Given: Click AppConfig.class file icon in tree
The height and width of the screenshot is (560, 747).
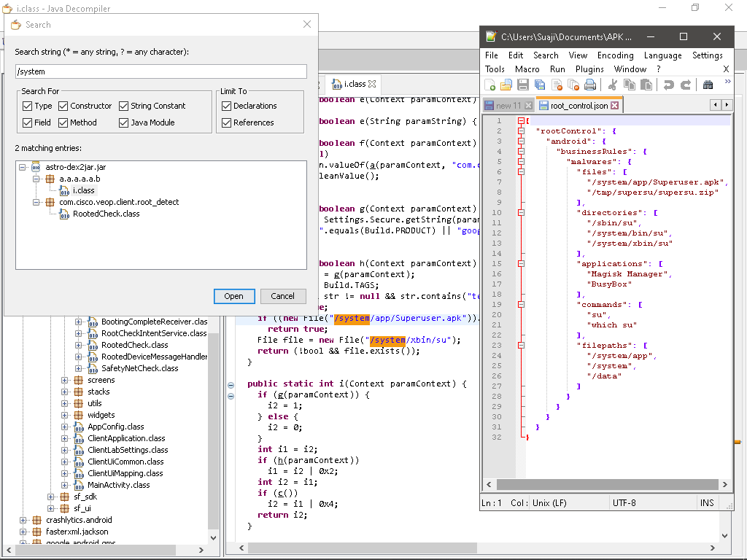Looking at the screenshot, I should 79,427.
